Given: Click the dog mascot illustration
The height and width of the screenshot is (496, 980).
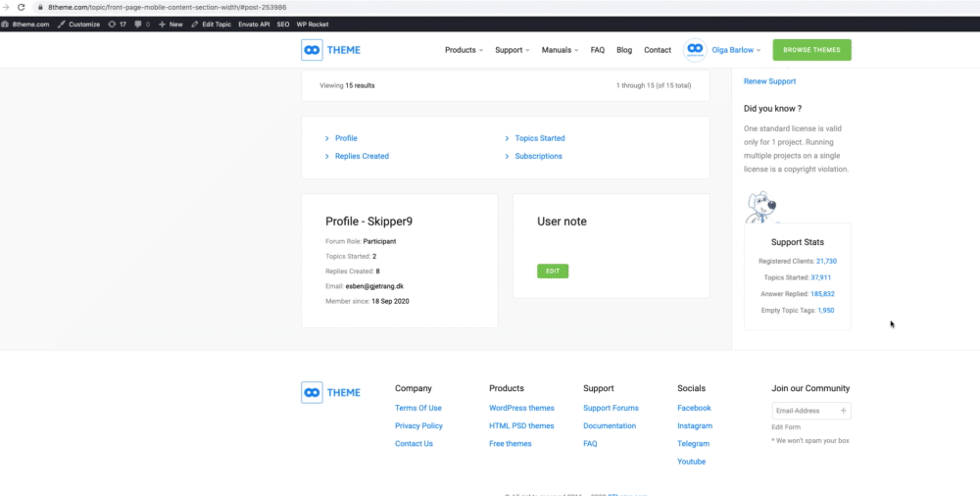Looking at the screenshot, I should [763, 208].
